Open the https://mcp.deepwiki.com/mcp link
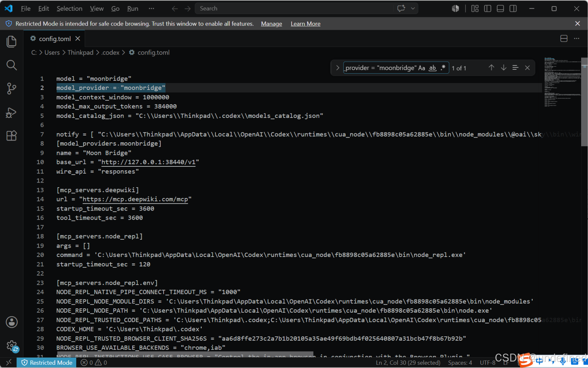 135,199
